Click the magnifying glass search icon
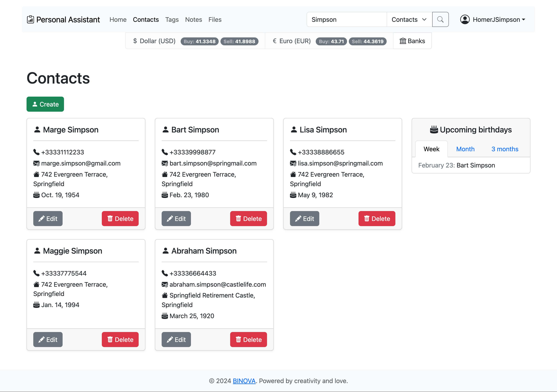Viewport: 557px width, 392px height. pos(440,19)
